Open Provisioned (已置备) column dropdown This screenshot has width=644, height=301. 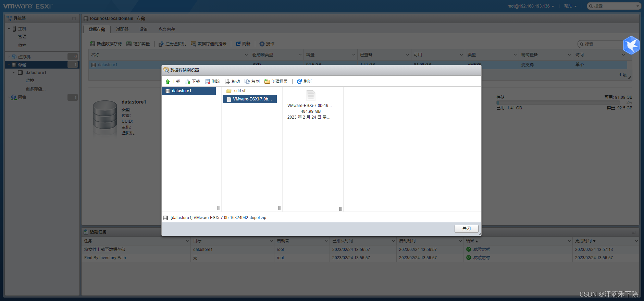(x=407, y=55)
